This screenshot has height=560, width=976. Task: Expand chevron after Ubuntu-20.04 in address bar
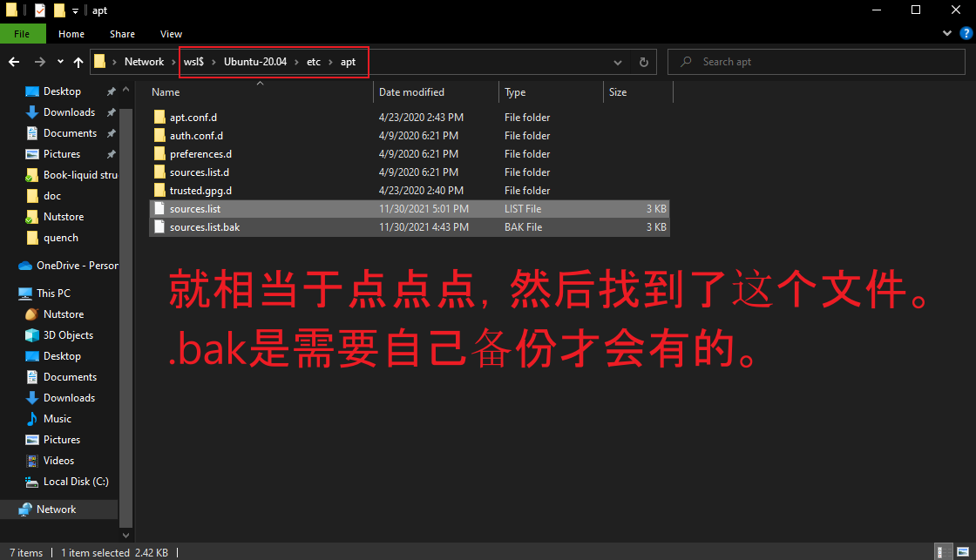[296, 62]
